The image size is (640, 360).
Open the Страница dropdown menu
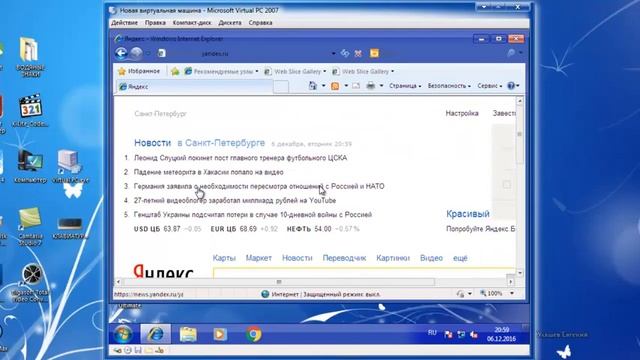[x=405, y=86]
